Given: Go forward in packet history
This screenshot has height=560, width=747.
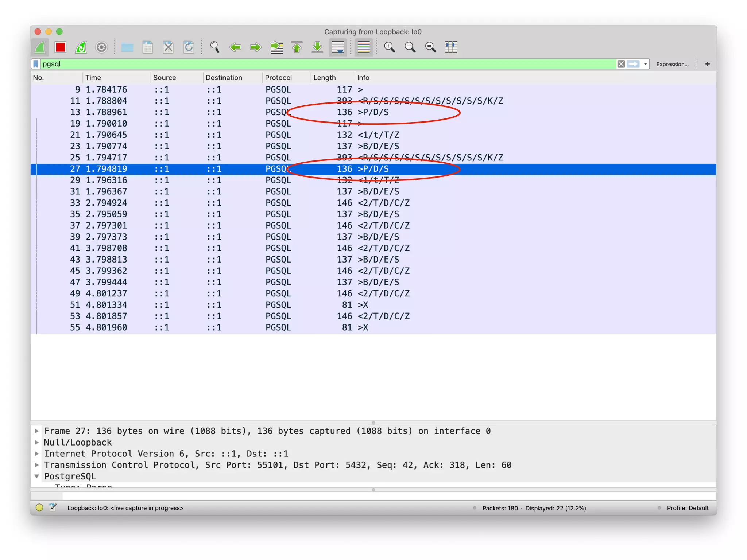Looking at the screenshot, I should 256,47.
